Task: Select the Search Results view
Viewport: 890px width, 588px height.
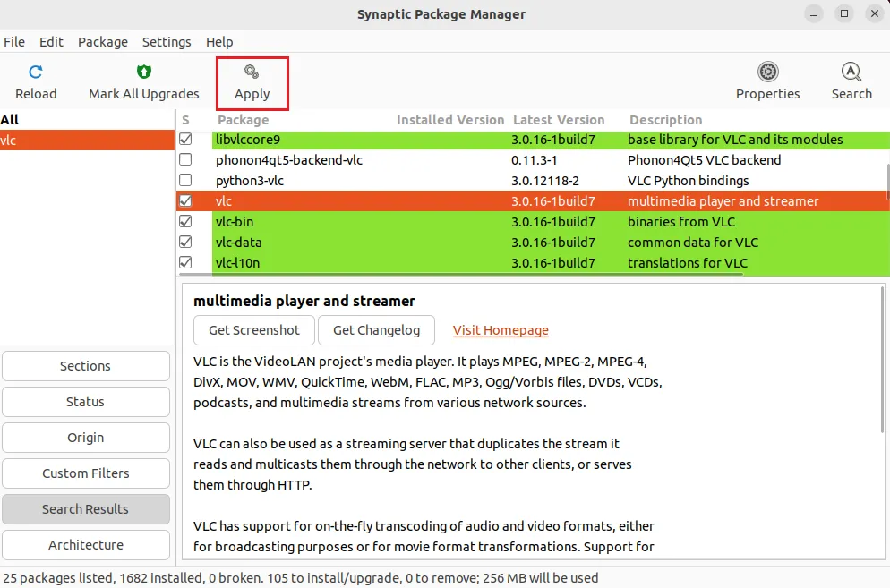Action: click(86, 509)
